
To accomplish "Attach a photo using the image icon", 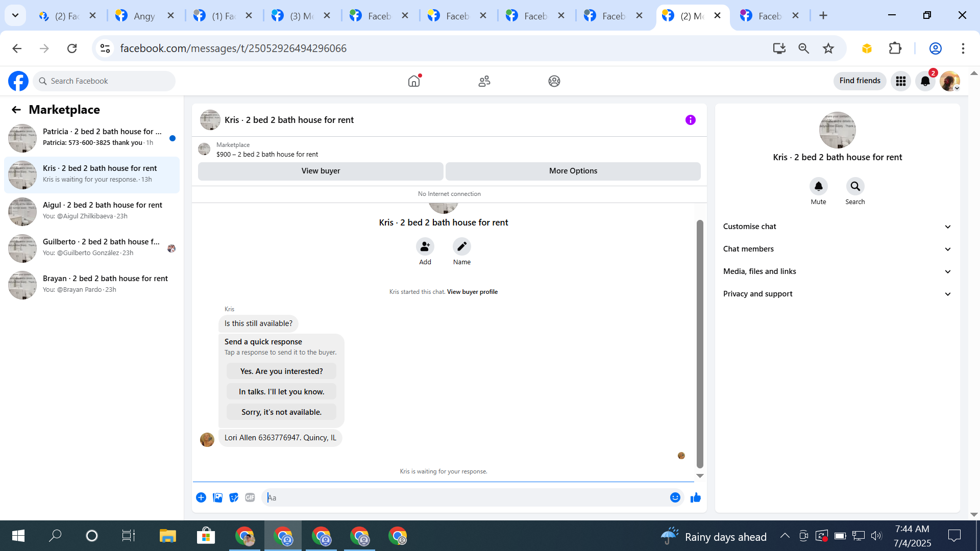I will (217, 497).
